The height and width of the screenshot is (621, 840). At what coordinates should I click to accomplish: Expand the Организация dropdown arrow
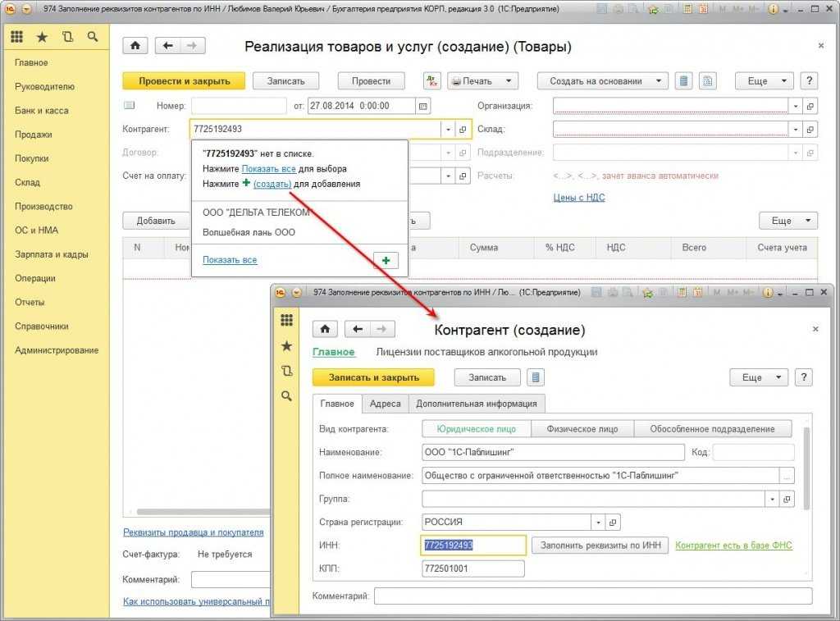click(x=795, y=106)
